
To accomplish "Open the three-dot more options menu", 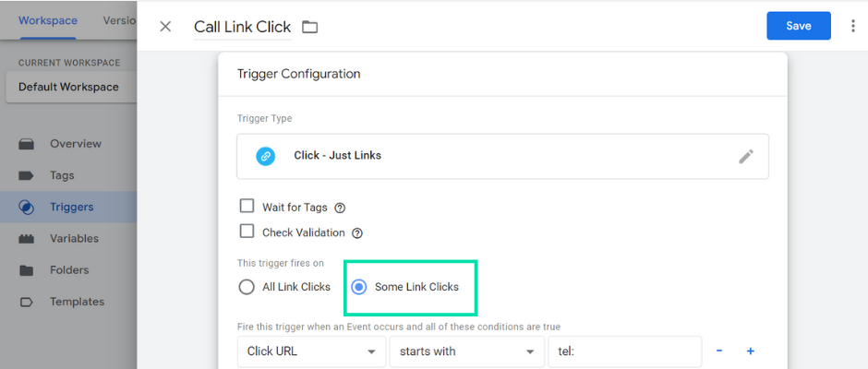I will (853, 26).
